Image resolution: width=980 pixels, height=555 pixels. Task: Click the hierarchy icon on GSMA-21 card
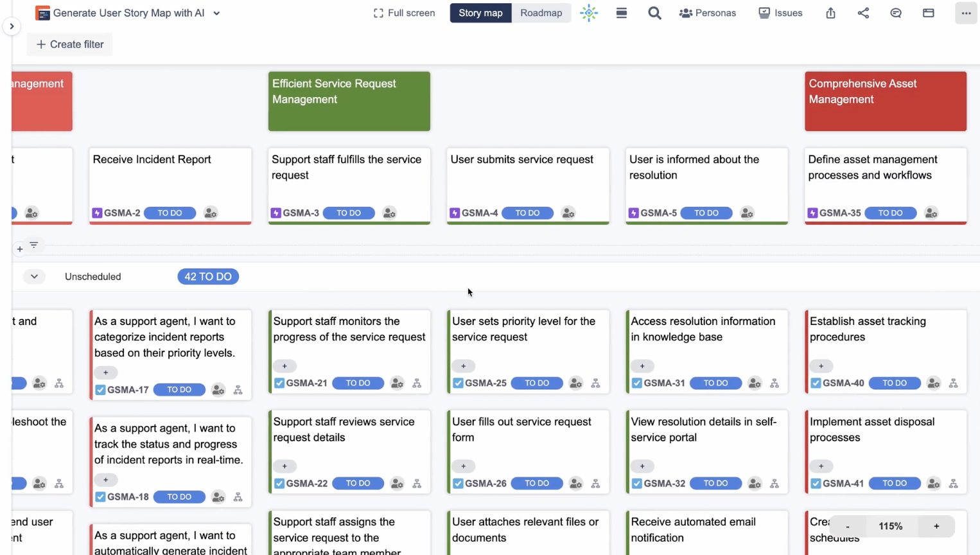click(417, 383)
